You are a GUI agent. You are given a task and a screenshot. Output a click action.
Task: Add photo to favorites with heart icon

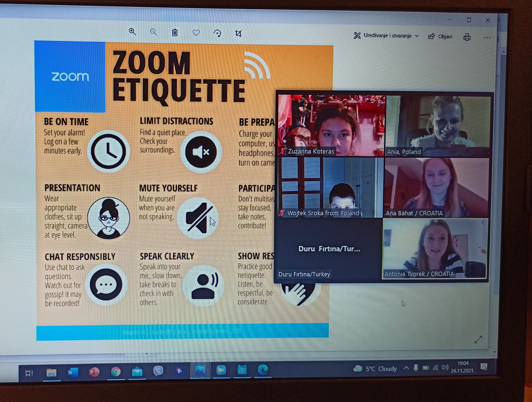click(196, 33)
